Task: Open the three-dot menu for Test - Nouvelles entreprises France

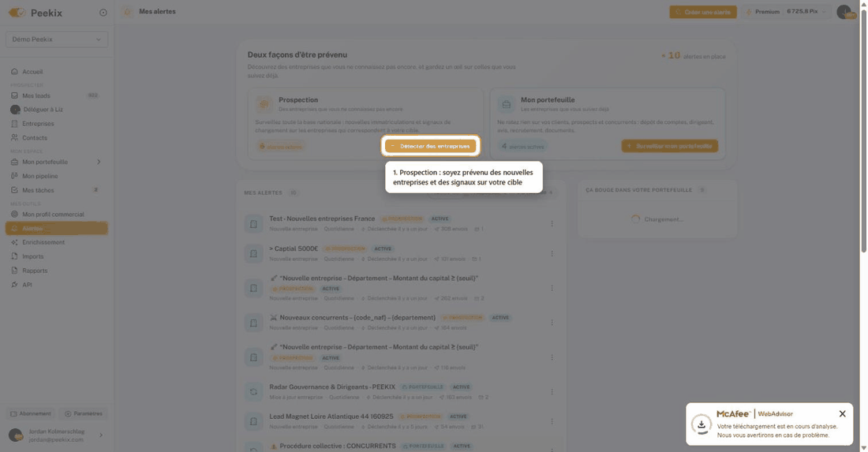Action: (x=552, y=223)
